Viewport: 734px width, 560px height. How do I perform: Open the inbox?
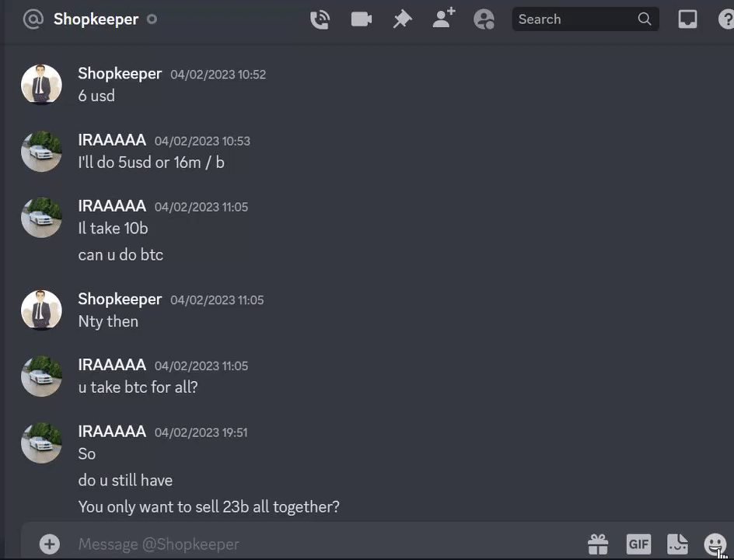[x=687, y=19]
